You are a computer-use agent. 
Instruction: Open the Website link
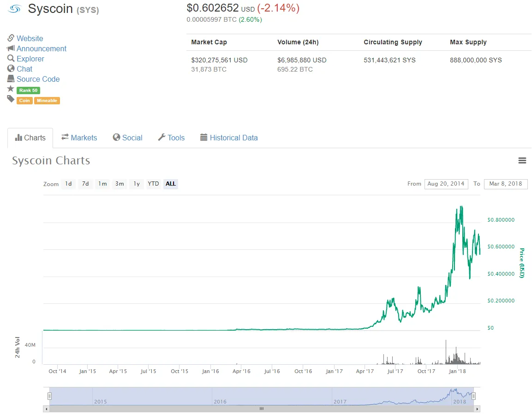click(30, 38)
